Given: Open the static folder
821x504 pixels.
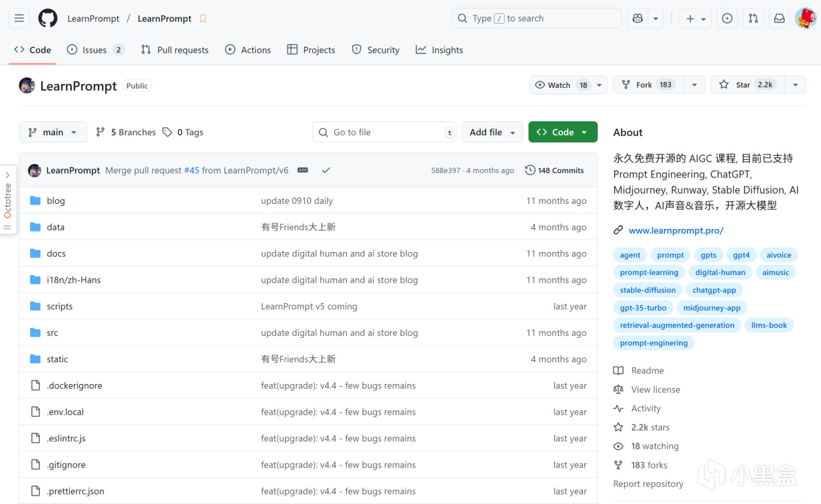Looking at the screenshot, I should pyautogui.click(x=57, y=359).
